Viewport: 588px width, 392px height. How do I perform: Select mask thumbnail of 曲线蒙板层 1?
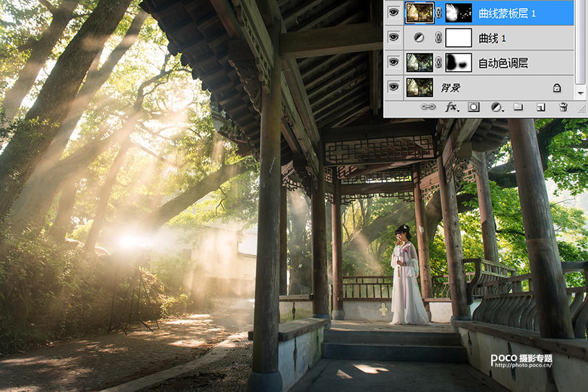(x=459, y=12)
